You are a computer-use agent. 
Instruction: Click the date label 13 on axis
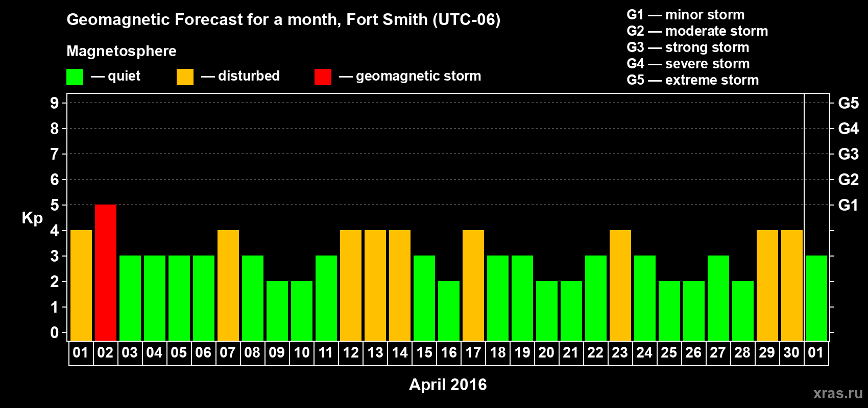point(375,353)
